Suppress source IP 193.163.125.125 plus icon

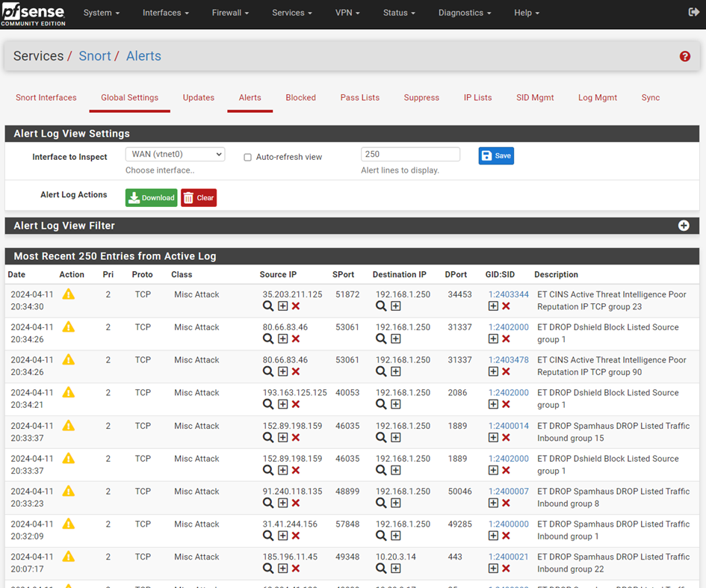click(x=282, y=404)
